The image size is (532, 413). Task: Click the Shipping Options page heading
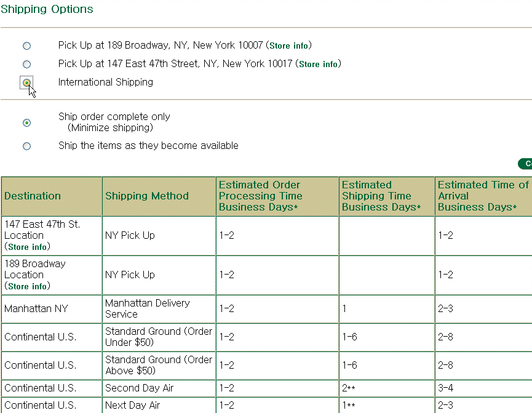47,9
